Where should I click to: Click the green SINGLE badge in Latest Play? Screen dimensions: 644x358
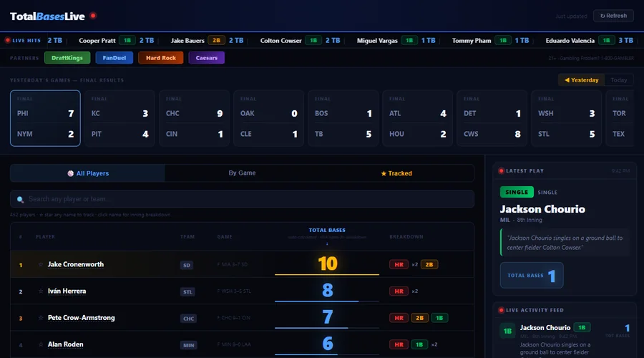(517, 192)
